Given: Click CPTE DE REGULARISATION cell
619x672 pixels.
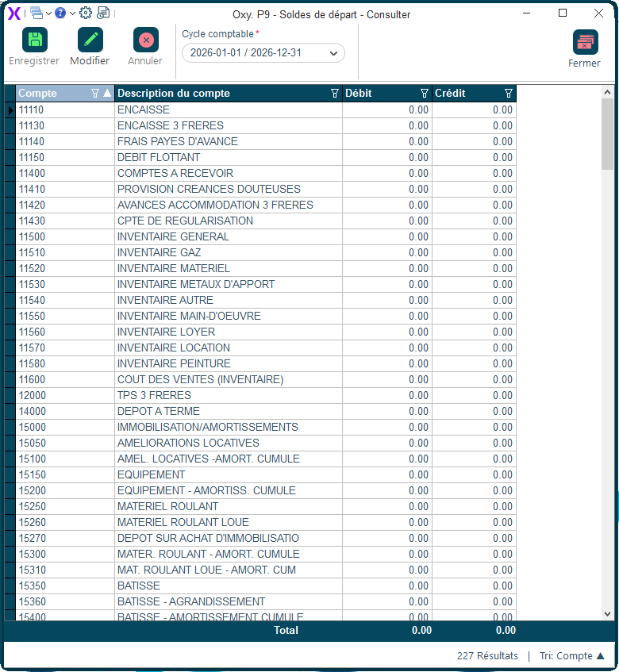Looking at the screenshot, I should [x=229, y=221].
